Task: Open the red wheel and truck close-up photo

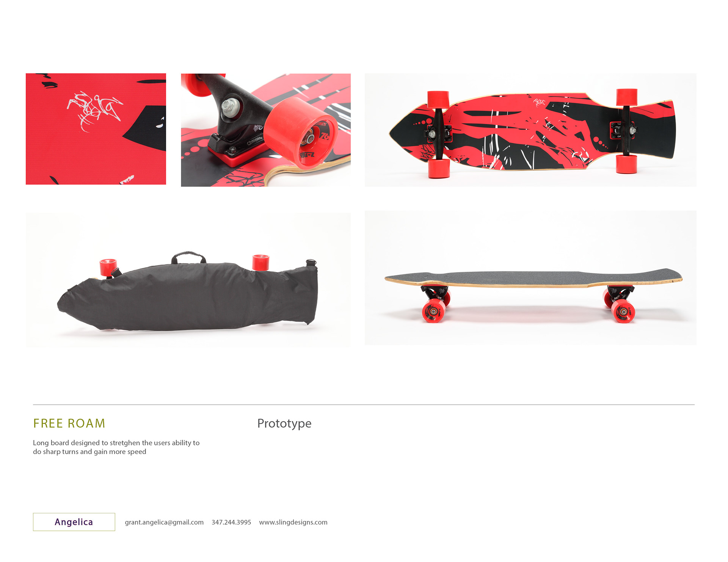Action: click(x=266, y=130)
